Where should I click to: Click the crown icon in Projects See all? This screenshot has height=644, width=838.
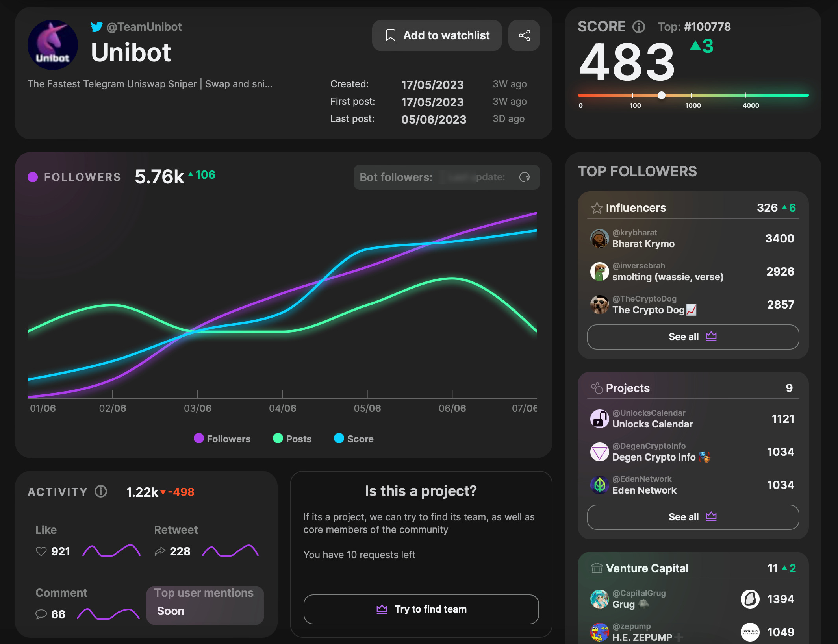click(x=711, y=516)
